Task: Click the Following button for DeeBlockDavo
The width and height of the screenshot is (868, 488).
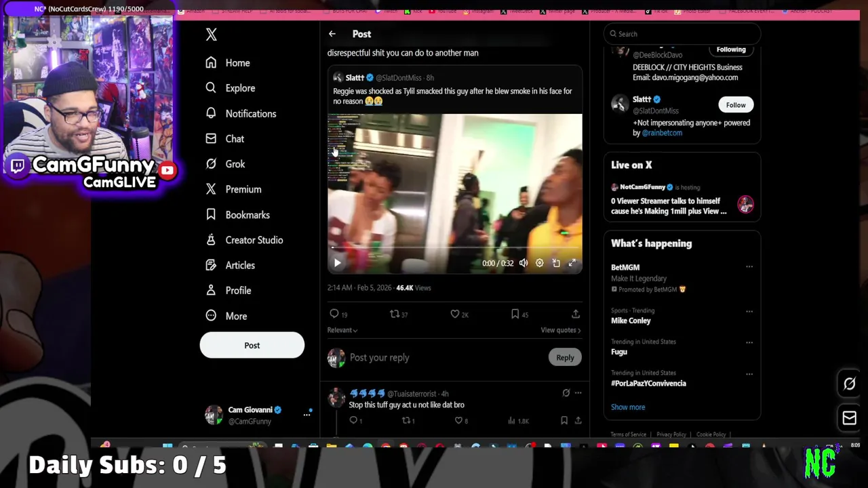Action: (731, 49)
